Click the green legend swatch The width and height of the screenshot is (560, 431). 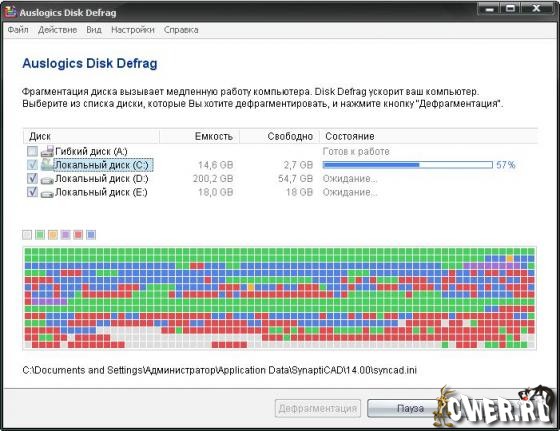click(40, 235)
